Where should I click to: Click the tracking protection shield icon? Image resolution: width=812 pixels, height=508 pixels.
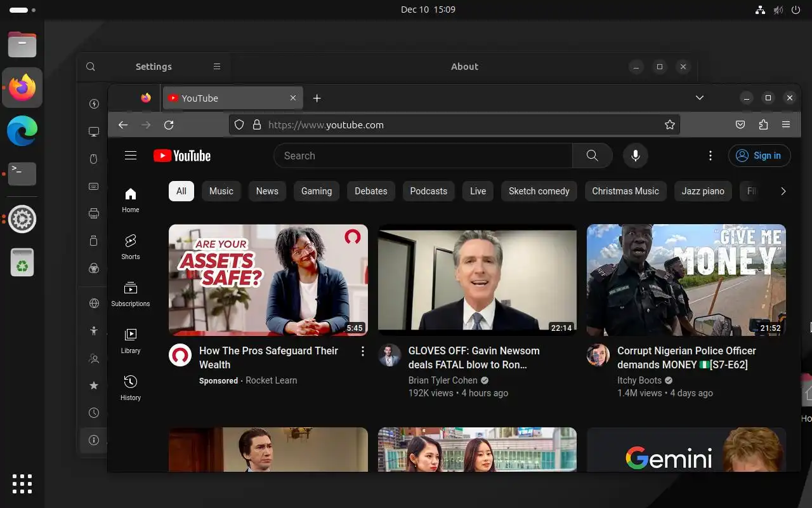[x=239, y=125]
